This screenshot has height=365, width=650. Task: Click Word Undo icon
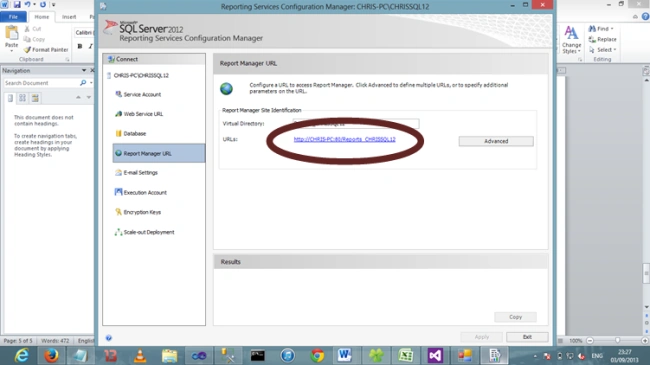tap(28, 5)
